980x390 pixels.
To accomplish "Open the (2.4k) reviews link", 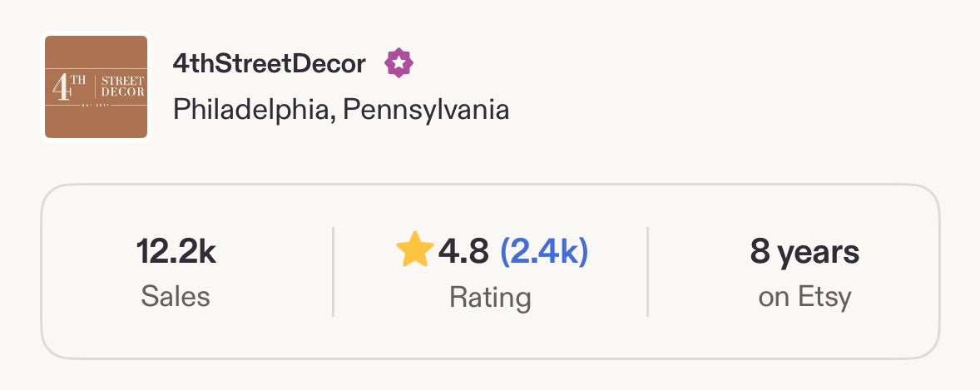I will (544, 250).
